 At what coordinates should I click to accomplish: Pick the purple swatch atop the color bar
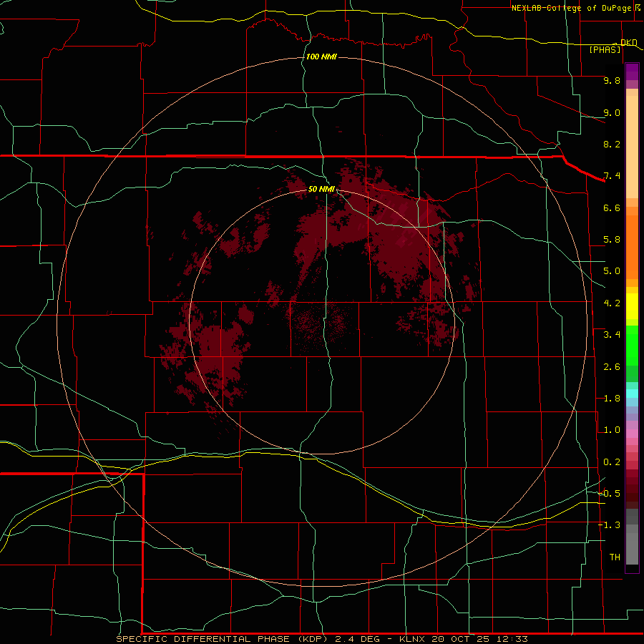(x=632, y=72)
